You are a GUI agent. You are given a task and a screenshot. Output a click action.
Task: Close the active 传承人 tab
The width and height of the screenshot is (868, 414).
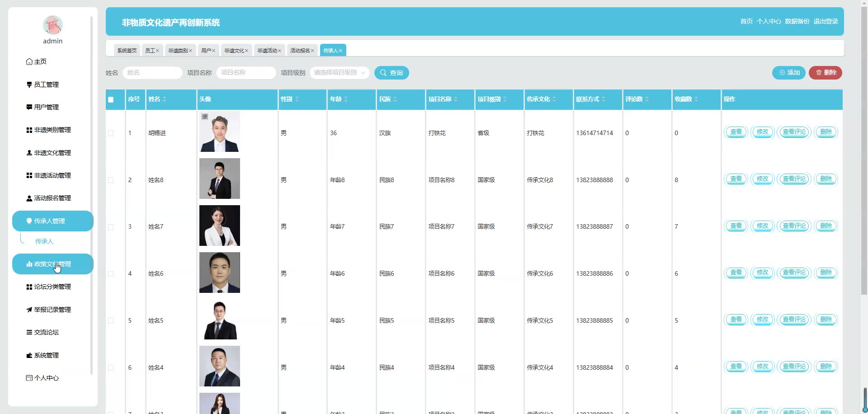tap(340, 51)
